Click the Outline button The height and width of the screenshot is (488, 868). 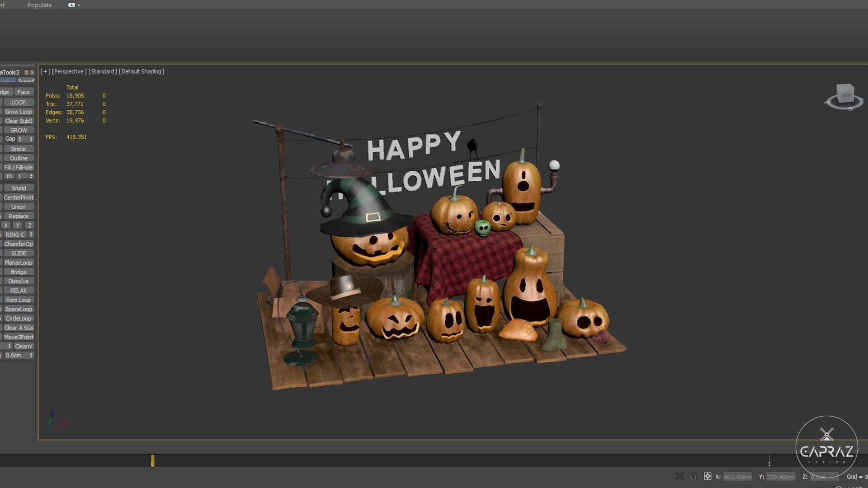click(19, 158)
